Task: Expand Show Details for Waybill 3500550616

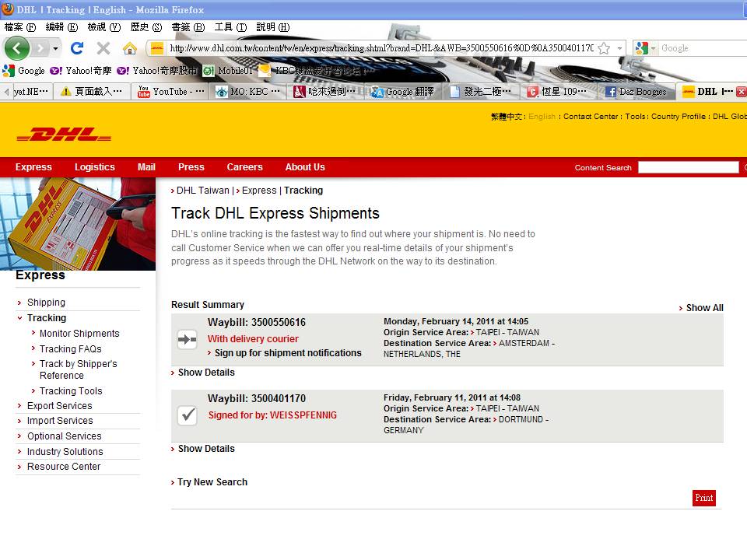Action: point(206,372)
